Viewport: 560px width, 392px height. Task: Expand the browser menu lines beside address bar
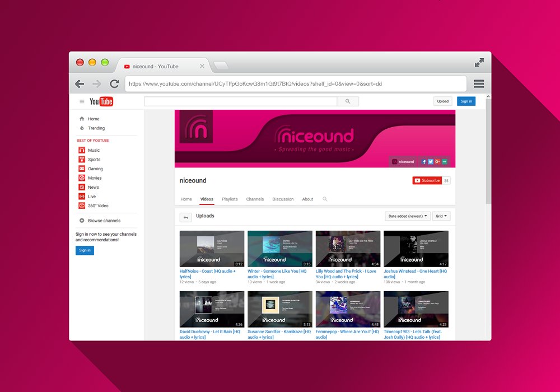pos(479,83)
